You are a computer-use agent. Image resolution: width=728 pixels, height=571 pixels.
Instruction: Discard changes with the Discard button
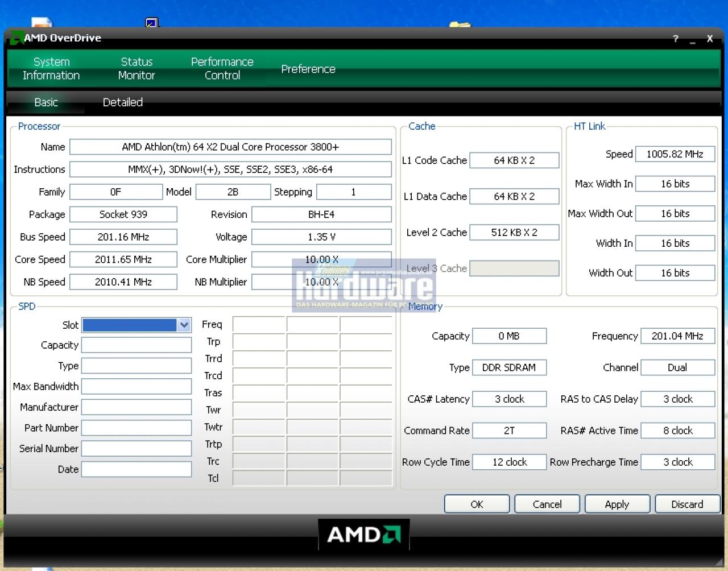coord(687,504)
